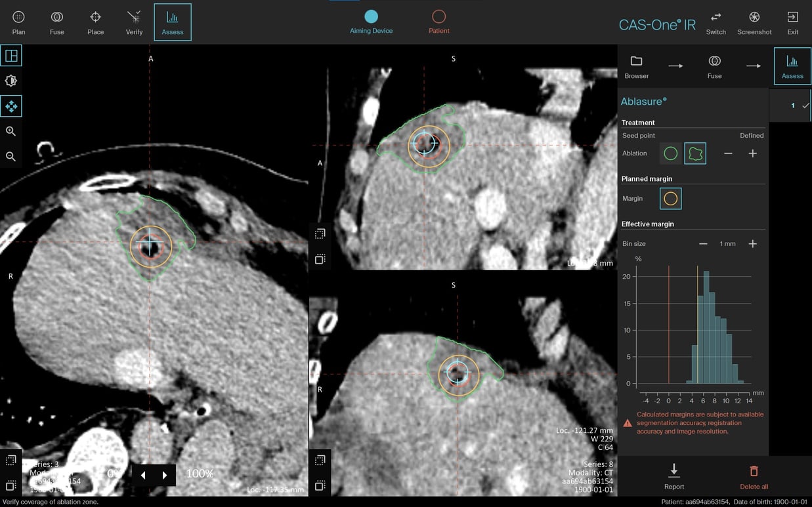Viewport: 812px width, 507px height.
Task: Open the Browser step in the right panel
Action: (x=637, y=66)
